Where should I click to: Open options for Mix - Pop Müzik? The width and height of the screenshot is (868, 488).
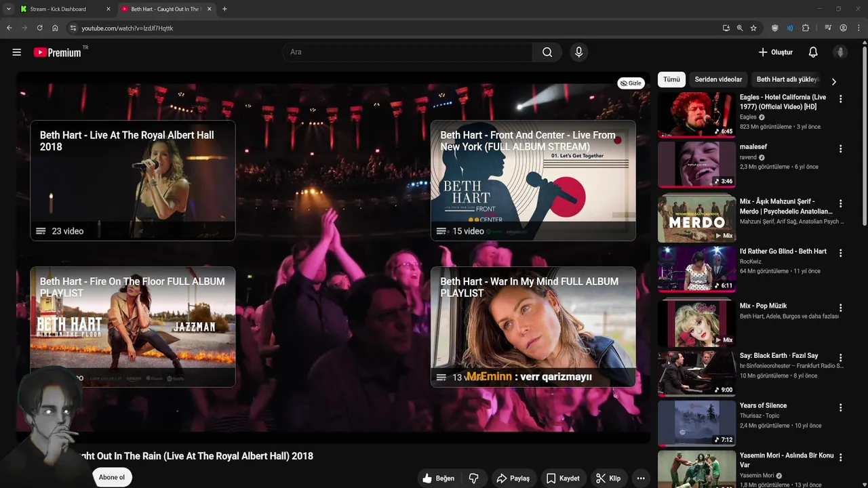pyautogui.click(x=841, y=308)
